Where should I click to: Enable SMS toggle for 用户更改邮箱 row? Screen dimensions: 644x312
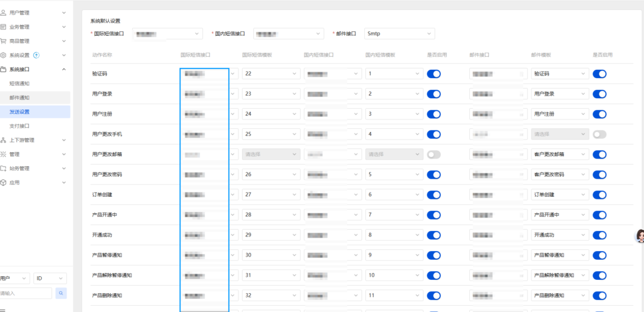(434, 154)
